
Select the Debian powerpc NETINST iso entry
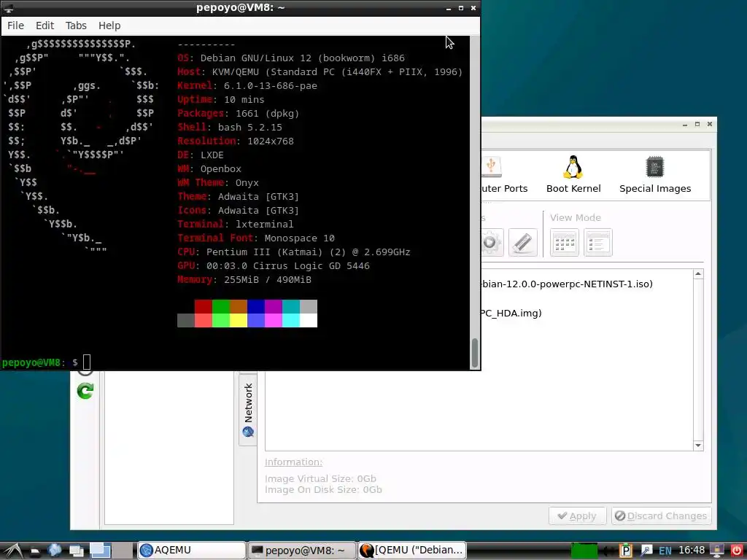(566, 284)
